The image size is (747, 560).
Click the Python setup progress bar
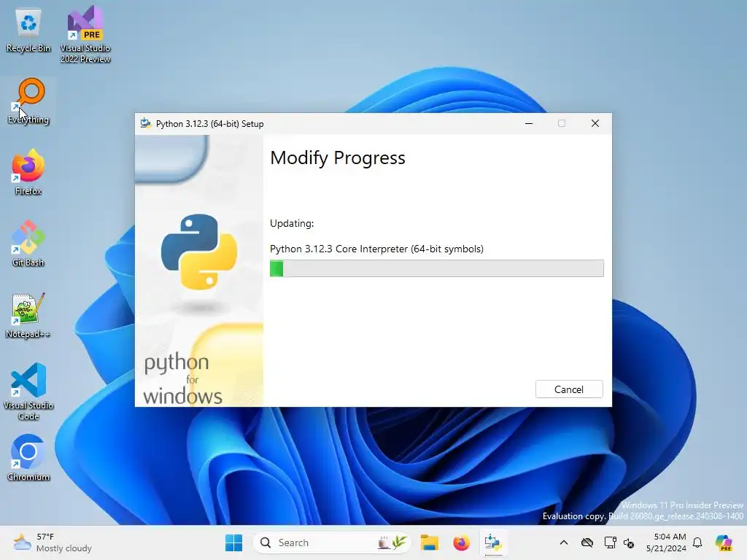[x=436, y=268]
